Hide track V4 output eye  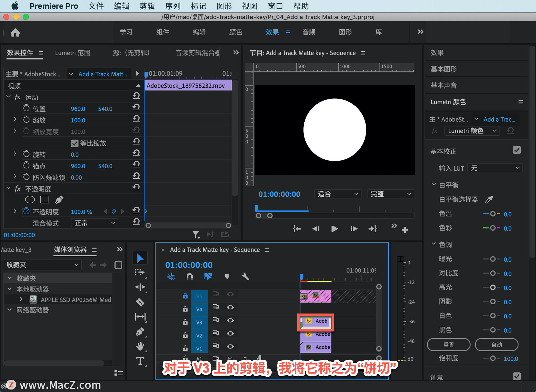230,307
